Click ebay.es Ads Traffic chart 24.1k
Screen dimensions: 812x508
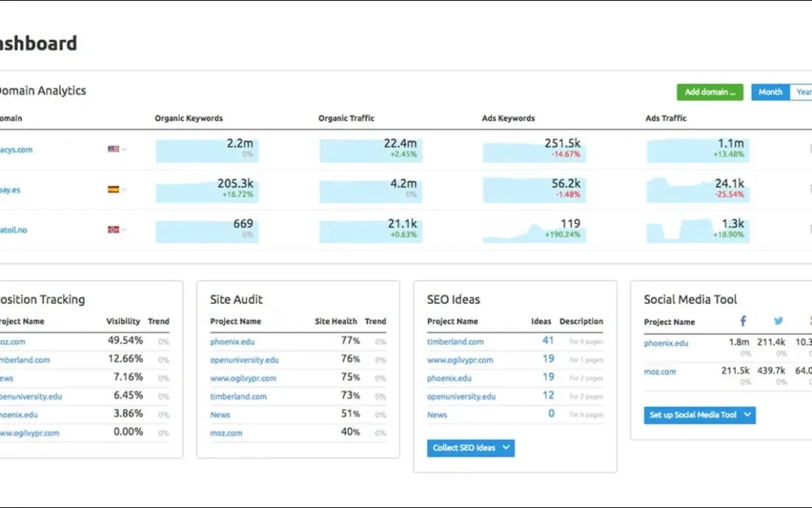tap(698, 190)
